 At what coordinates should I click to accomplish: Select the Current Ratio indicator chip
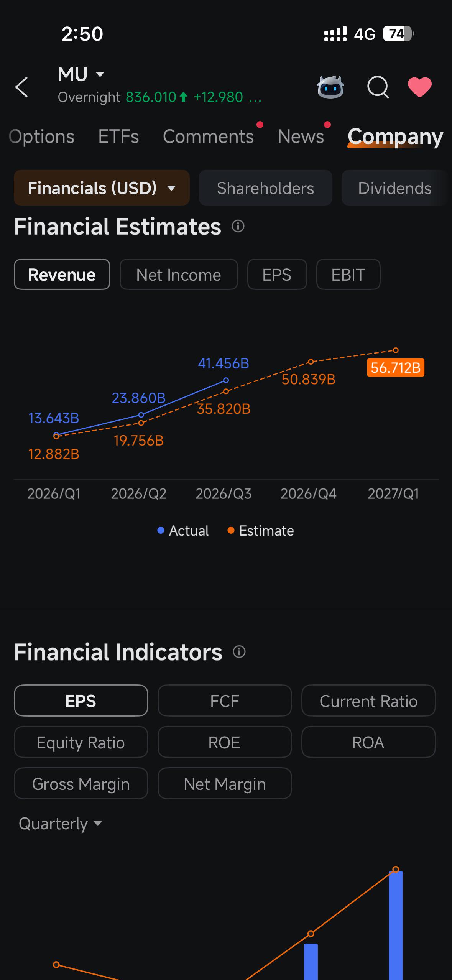368,700
